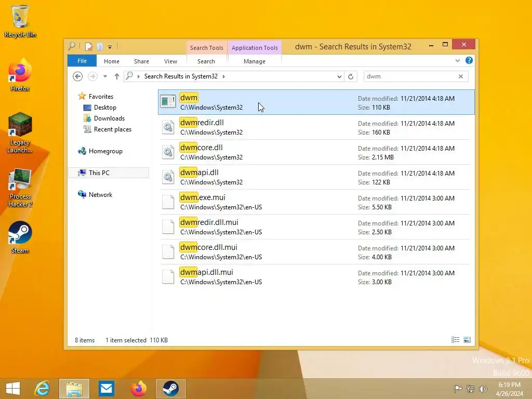The image size is (532, 399).
Task: Switch to Details view in status bar
Action: pyautogui.click(x=455, y=340)
